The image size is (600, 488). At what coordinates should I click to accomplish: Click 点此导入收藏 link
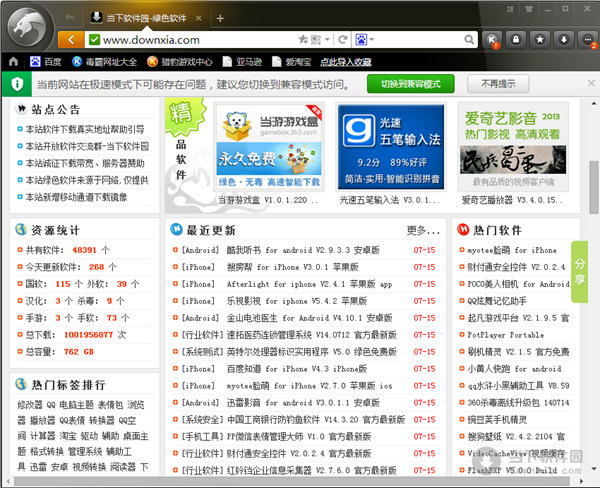(x=346, y=62)
